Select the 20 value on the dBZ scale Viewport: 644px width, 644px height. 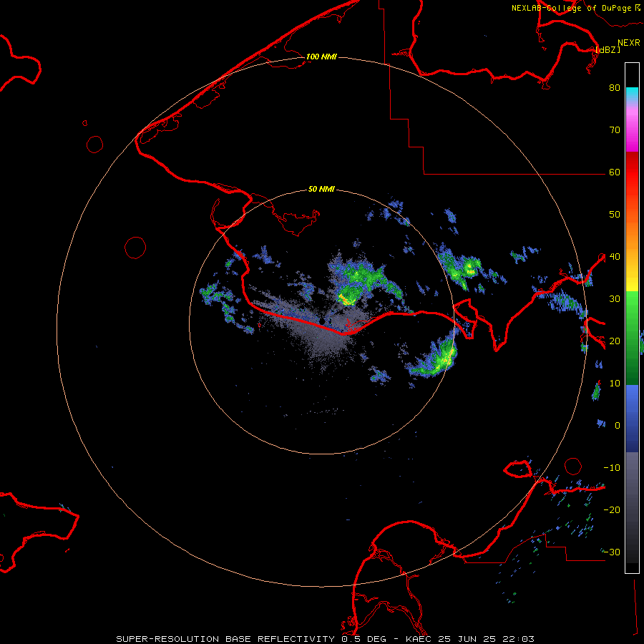615,341
